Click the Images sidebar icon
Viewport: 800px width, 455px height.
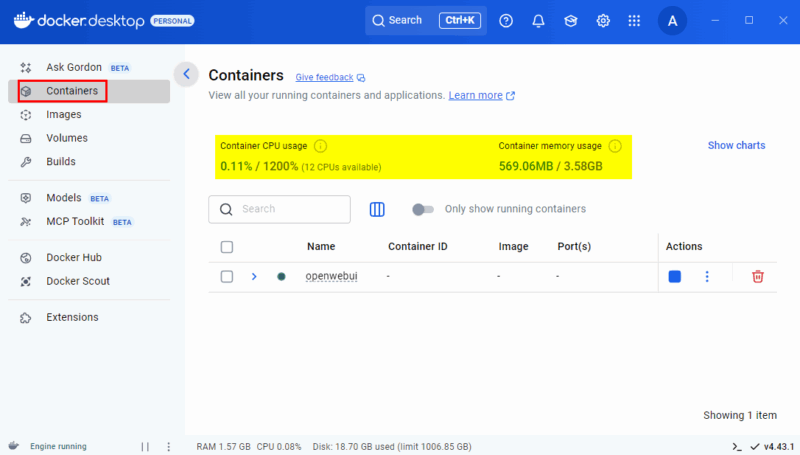pos(26,115)
